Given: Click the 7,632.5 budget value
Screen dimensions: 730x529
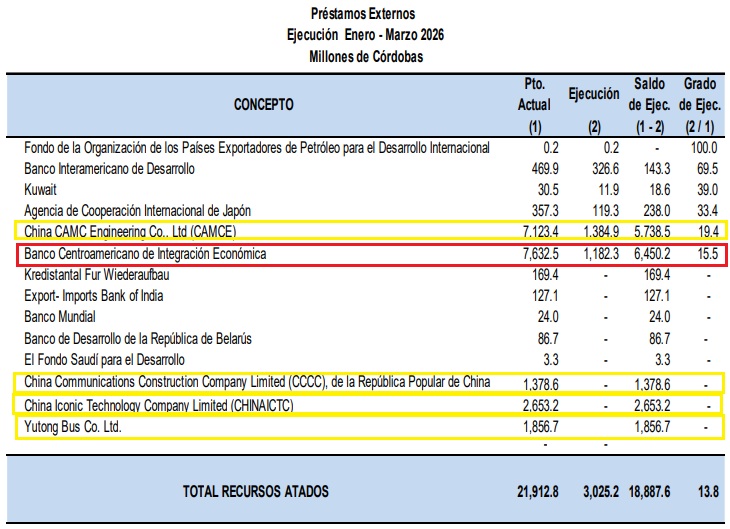Looking at the screenshot, I should 541,254.
